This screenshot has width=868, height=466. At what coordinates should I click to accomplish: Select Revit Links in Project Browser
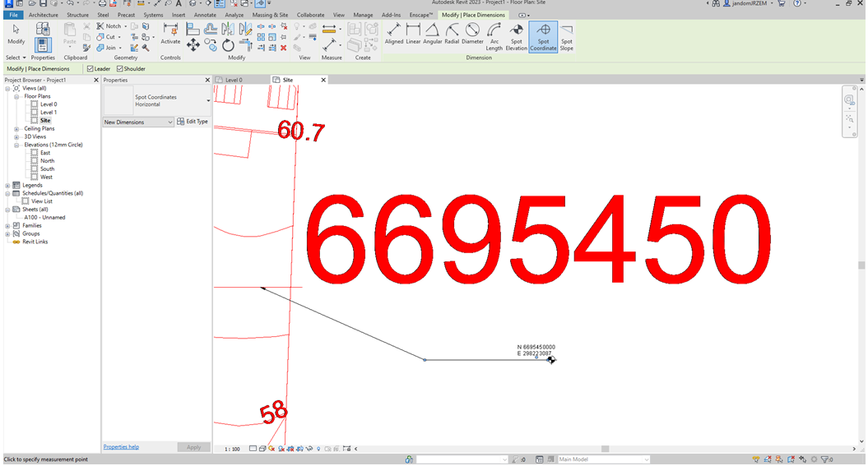[35, 242]
